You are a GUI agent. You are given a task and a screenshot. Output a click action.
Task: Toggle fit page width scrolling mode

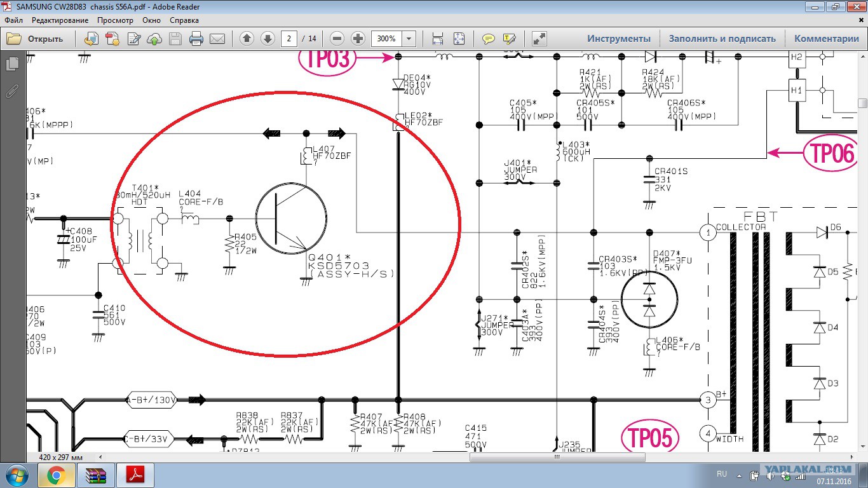pos(438,39)
